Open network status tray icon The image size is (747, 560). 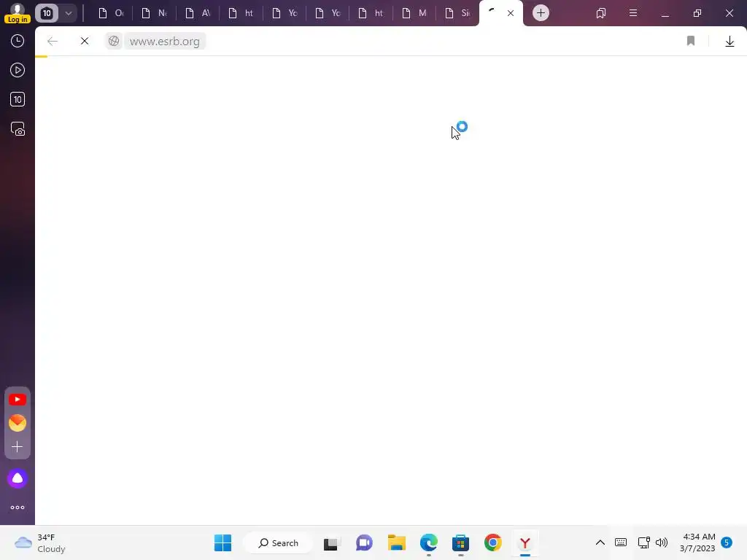643,542
